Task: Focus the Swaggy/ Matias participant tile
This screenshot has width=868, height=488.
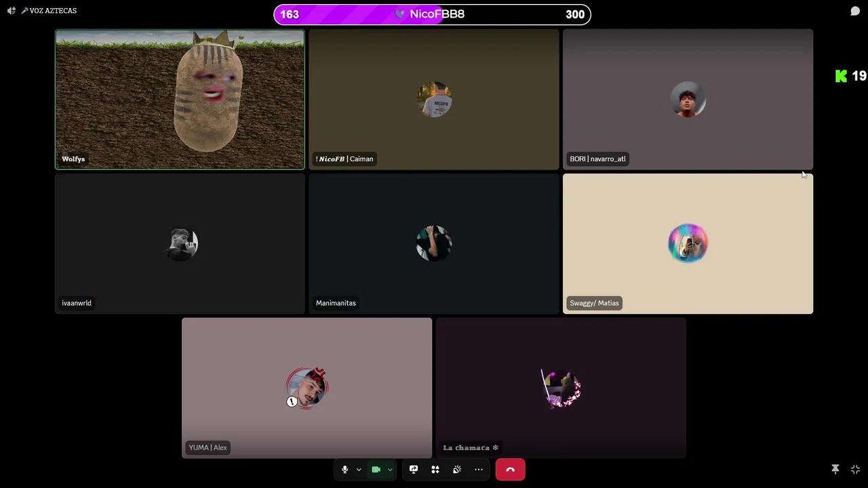Action: tap(688, 243)
